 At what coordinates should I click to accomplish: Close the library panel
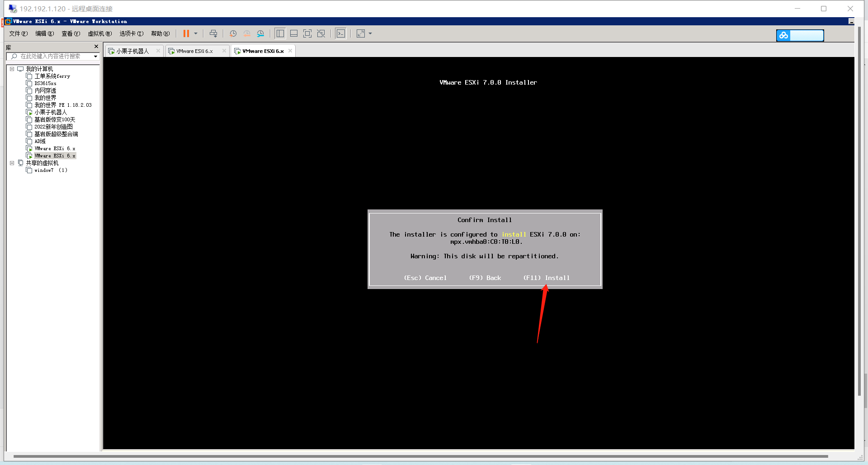click(96, 47)
